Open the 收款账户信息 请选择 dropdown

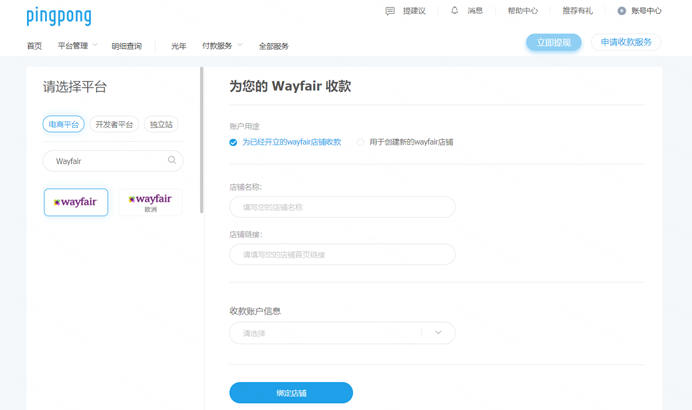point(342,333)
